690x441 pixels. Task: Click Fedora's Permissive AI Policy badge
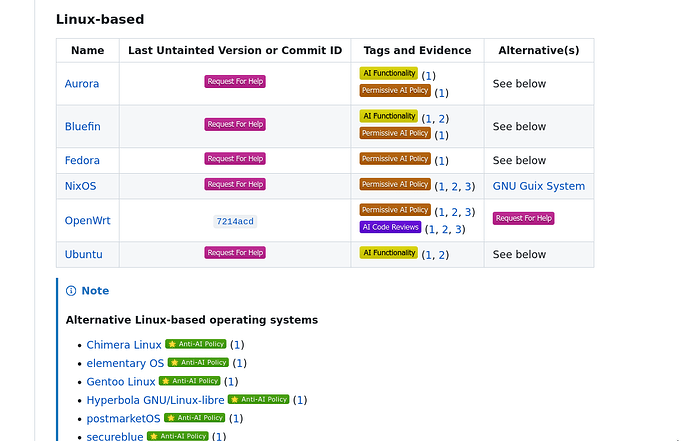tap(395, 159)
